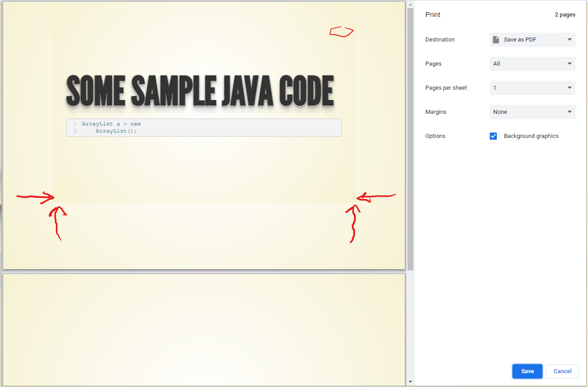Open the Destination dropdown
588x387 pixels.
point(533,40)
